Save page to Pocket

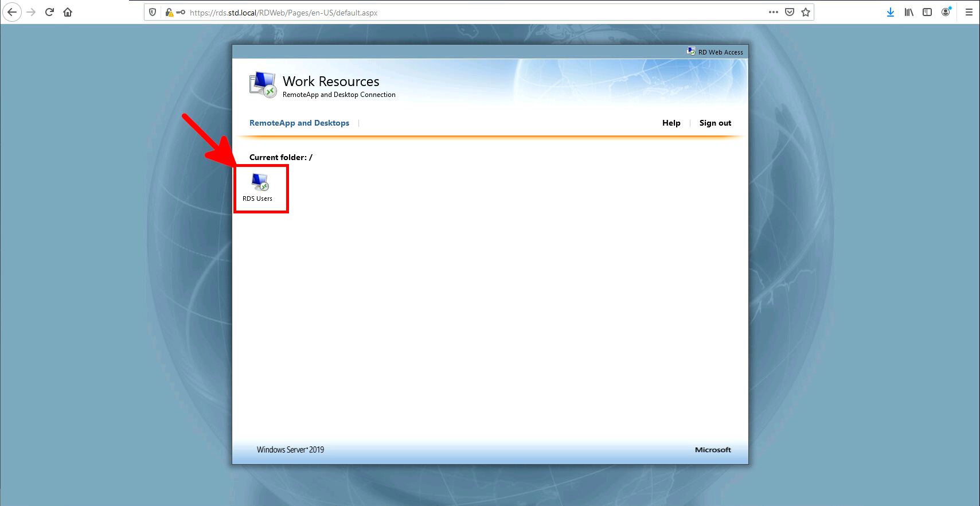[790, 12]
